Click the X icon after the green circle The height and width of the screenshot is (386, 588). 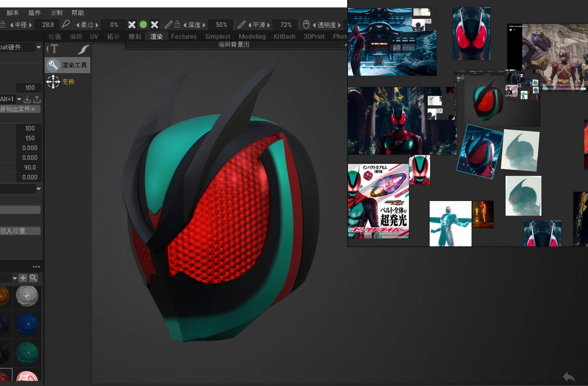pos(154,25)
